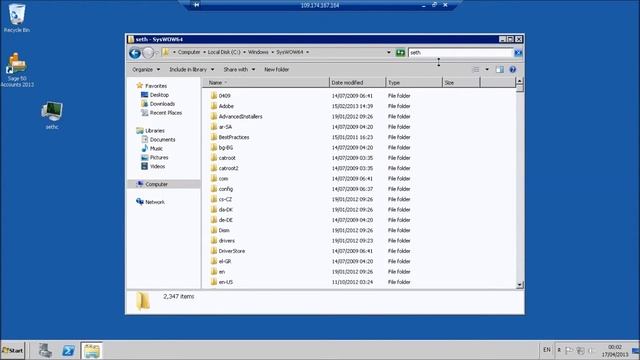This screenshot has height=360, width=640.
Task: Expand the arrow after SysWOW64 in breadcrumb
Action: pos(307,52)
